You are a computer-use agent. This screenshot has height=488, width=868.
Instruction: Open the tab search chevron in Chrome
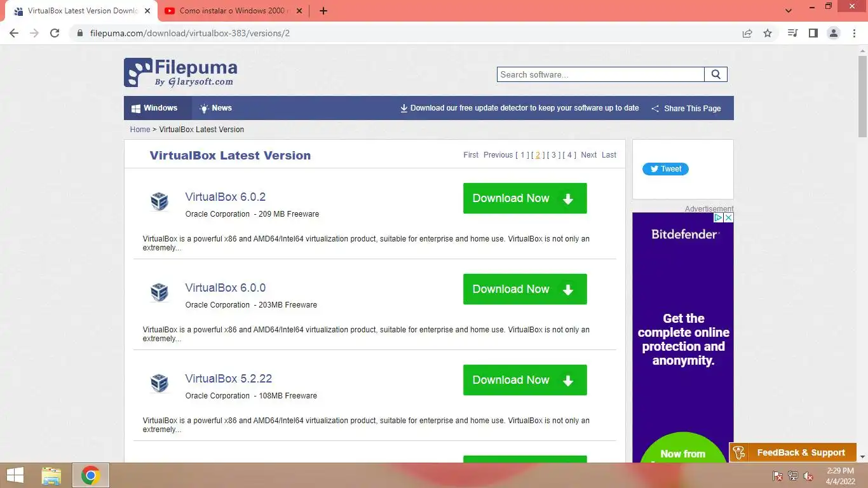coord(789,11)
